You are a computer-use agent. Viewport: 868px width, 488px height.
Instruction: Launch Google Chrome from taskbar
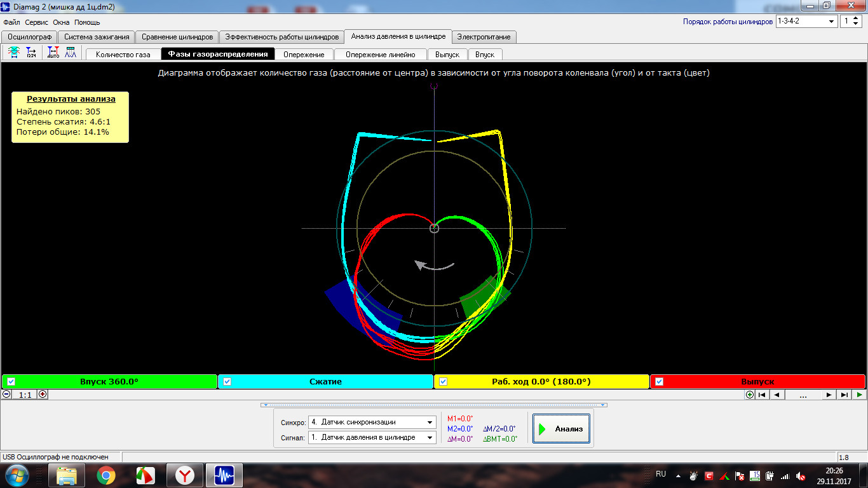point(106,475)
